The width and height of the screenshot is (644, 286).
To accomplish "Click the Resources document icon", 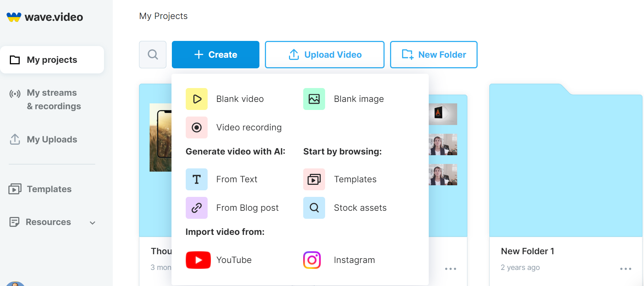I will click(x=14, y=222).
